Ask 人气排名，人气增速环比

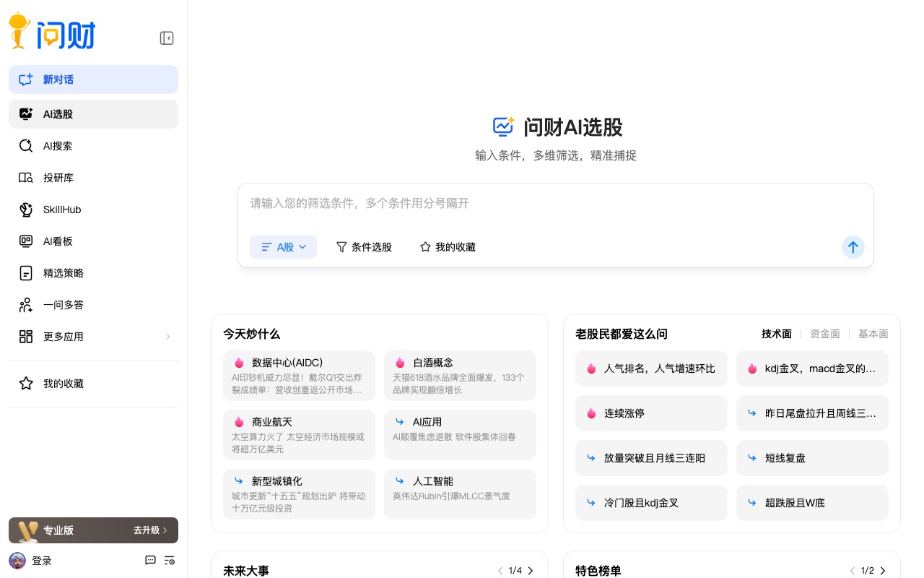[651, 368]
